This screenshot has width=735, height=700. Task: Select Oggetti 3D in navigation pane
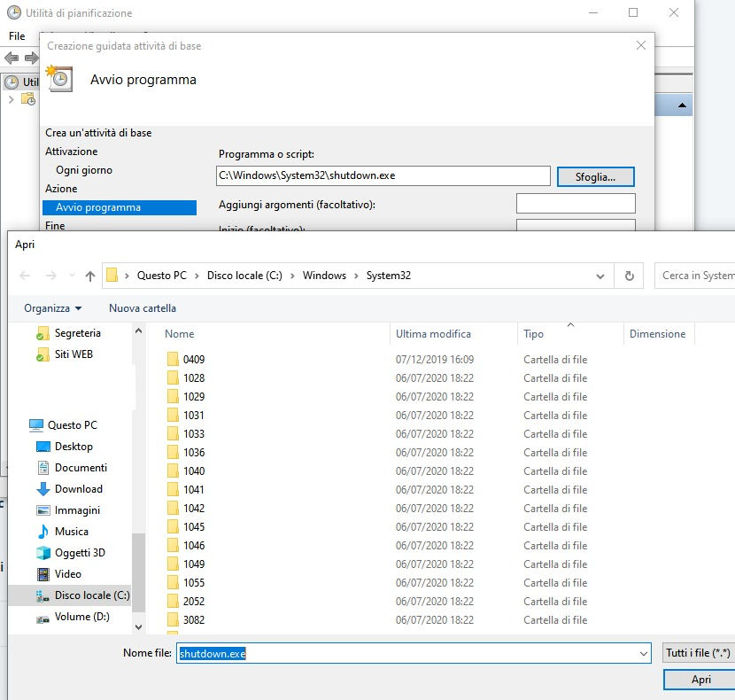[x=71, y=553]
